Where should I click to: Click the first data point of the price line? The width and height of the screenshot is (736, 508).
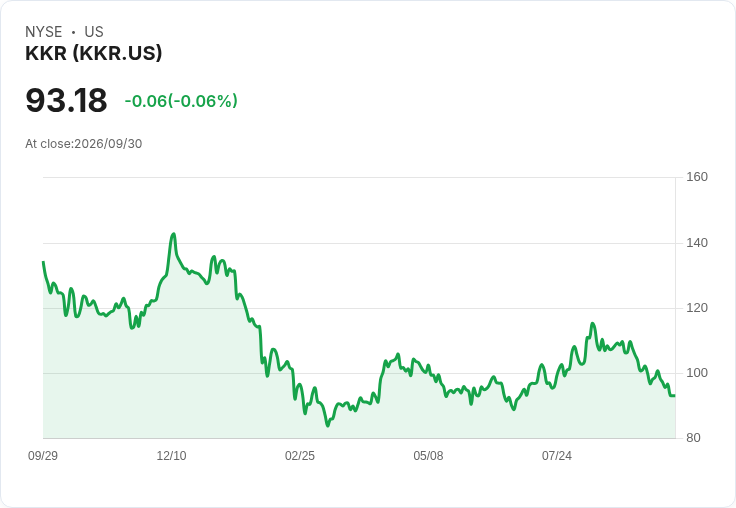click(43, 262)
